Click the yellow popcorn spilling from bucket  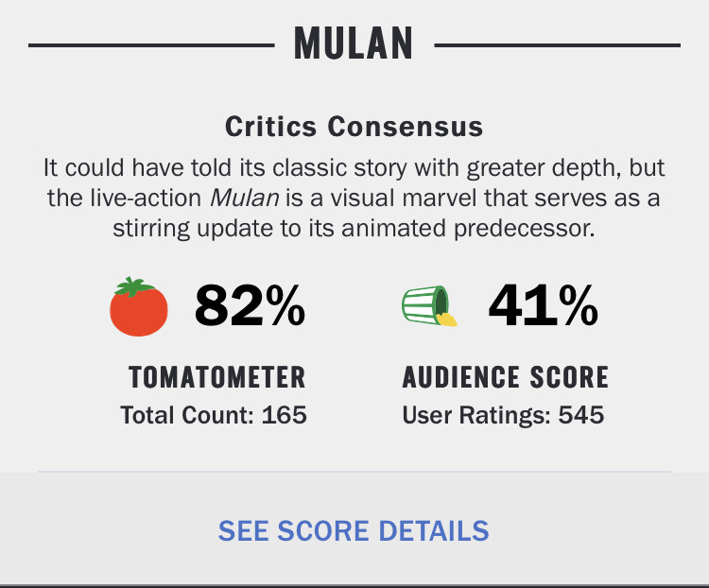coord(447,320)
